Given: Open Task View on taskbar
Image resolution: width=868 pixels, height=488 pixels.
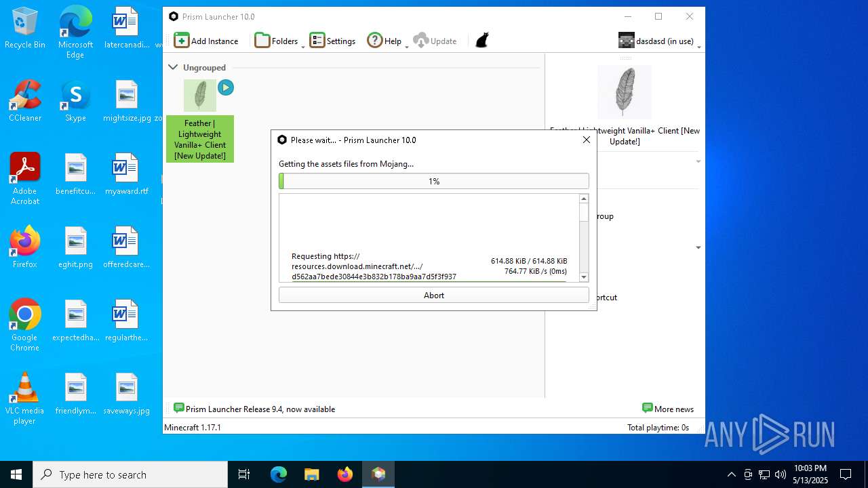Looking at the screenshot, I should 244,474.
